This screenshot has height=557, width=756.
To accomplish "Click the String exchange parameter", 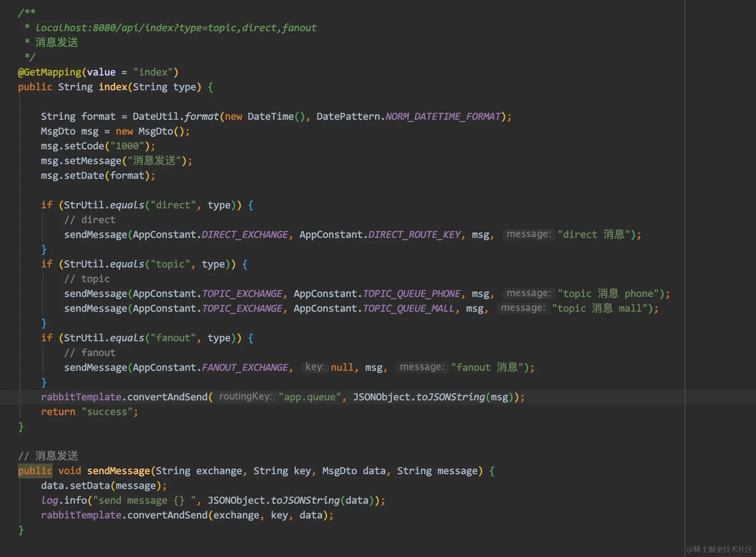I will click(x=199, y=471).
